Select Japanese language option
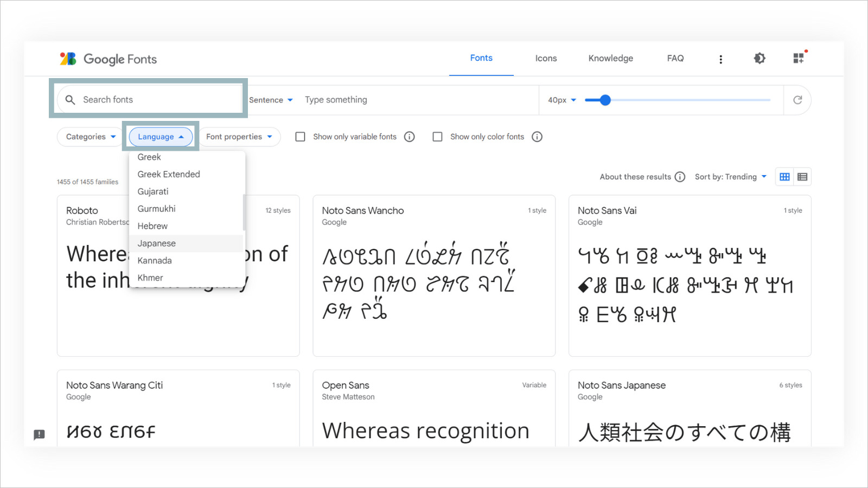Screen dimensions: 868x488 186,243
